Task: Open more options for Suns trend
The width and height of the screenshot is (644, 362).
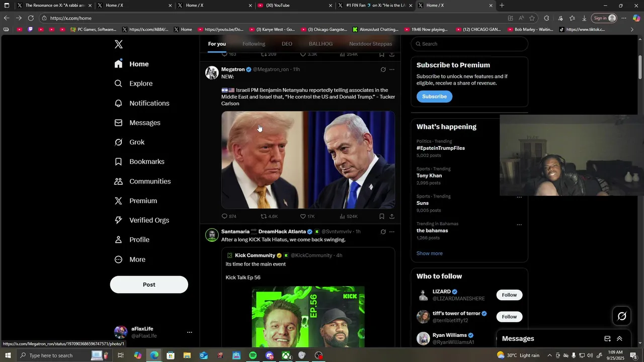Action: pos(519,197)
